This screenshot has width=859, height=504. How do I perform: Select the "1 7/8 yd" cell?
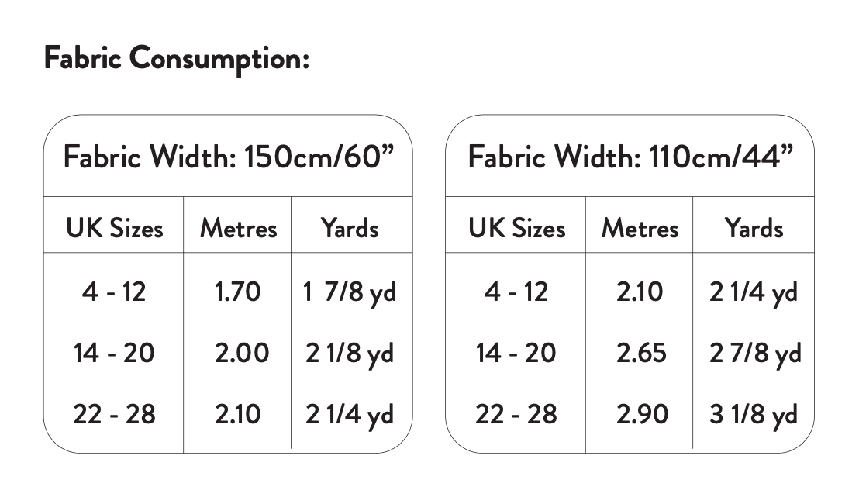click(350, 292)
